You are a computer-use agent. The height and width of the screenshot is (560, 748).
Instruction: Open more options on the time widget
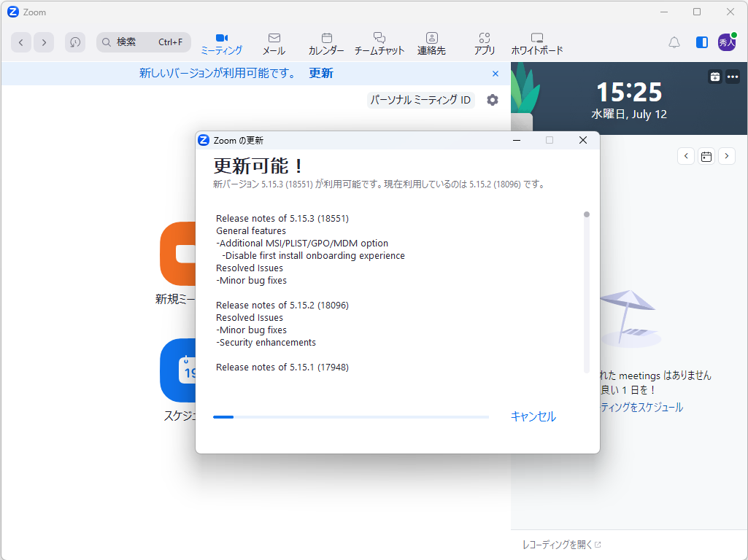click(733, 77)
